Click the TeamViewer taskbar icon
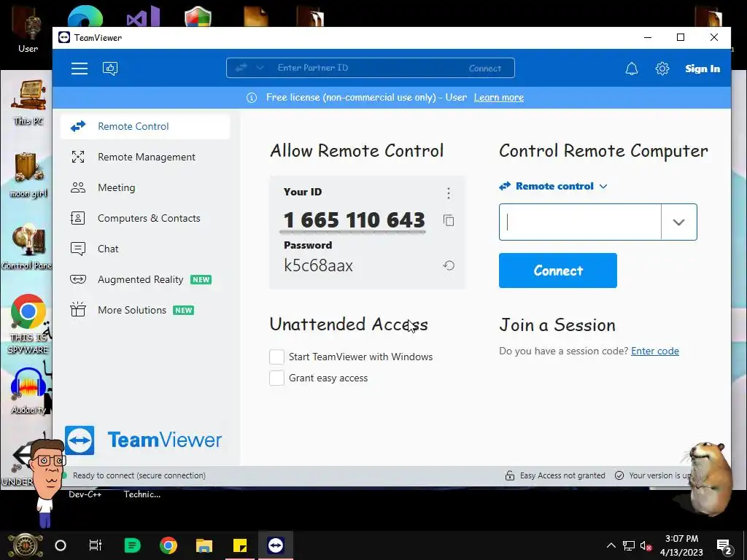 click(275, 545)
